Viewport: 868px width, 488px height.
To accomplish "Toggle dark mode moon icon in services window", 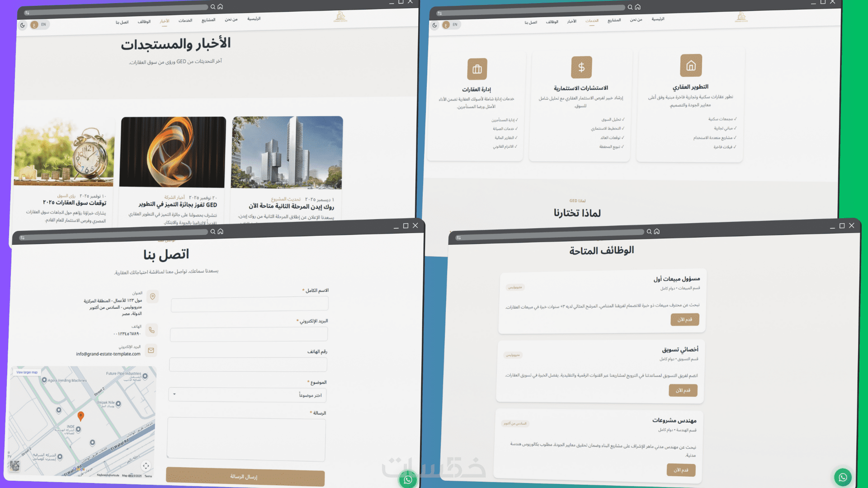I will (x=434, y=25).
